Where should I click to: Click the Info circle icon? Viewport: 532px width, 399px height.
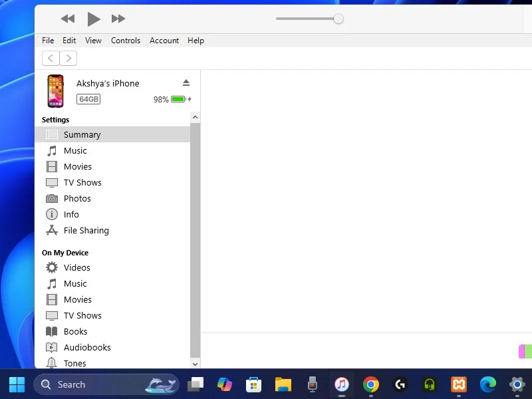[52, 214]
